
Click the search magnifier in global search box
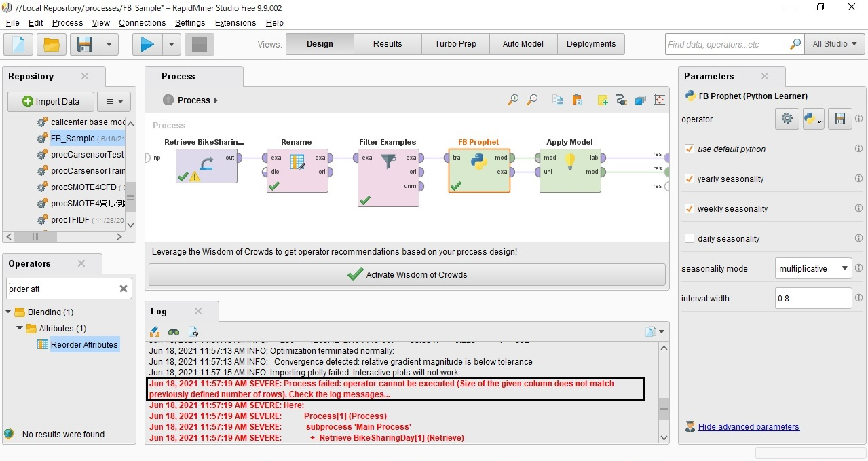(x=795, y=44)
